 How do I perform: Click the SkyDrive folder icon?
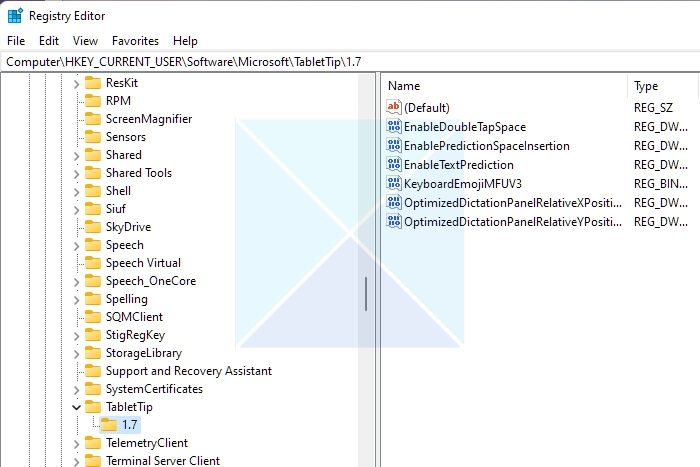[x=93, y=227]
